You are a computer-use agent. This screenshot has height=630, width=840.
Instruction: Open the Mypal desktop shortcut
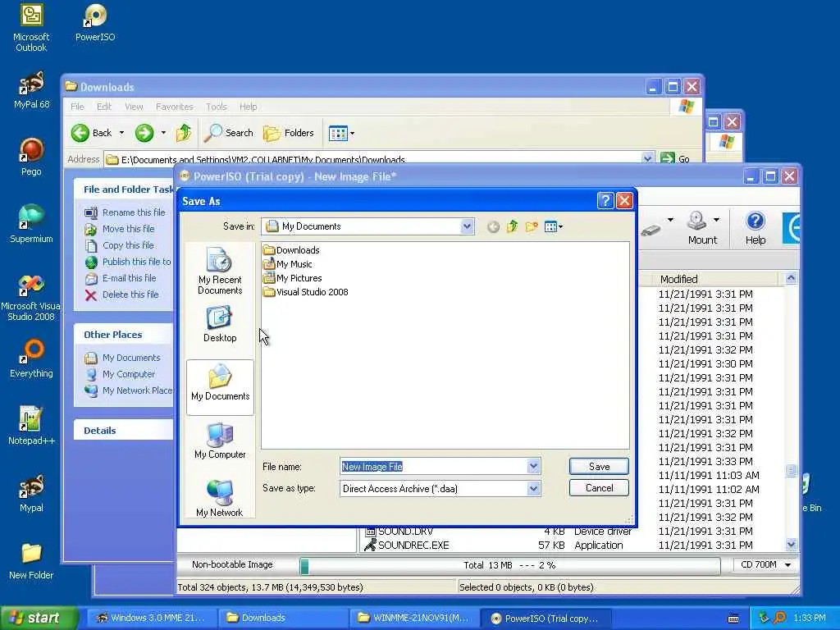(31, 493)
